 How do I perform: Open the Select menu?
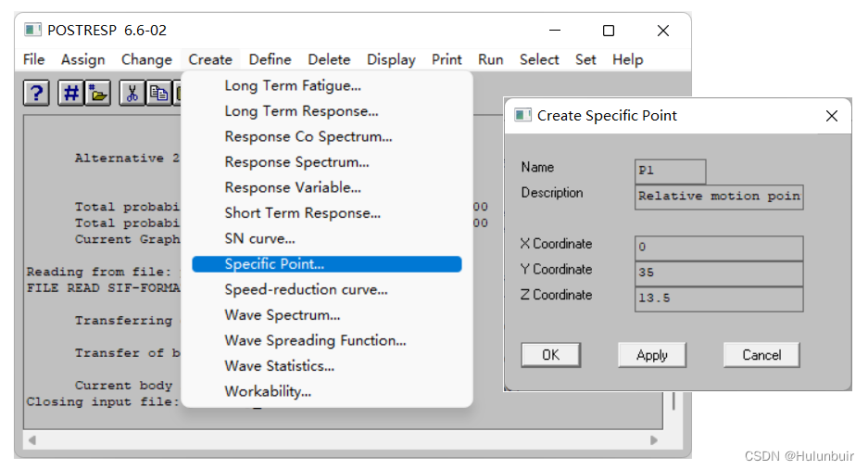pos(539,59)
